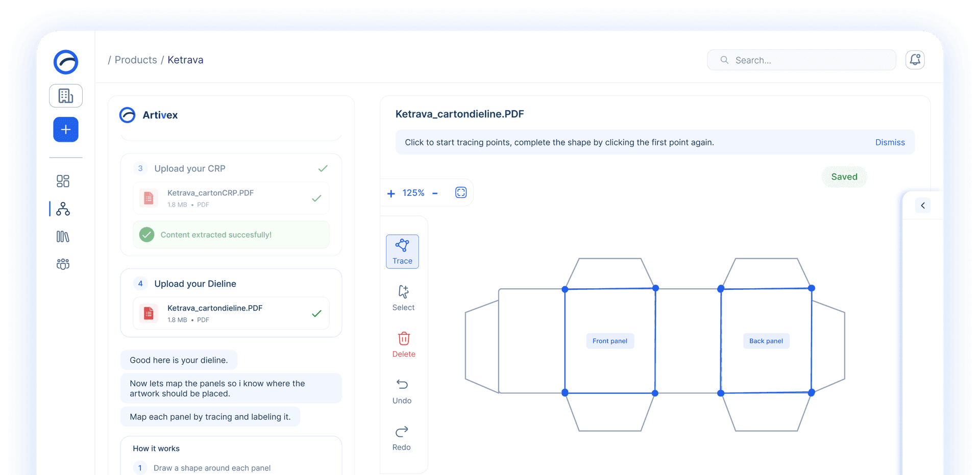Click the search magnifier icon
The image size is (980, 475).
click(724, 60)
